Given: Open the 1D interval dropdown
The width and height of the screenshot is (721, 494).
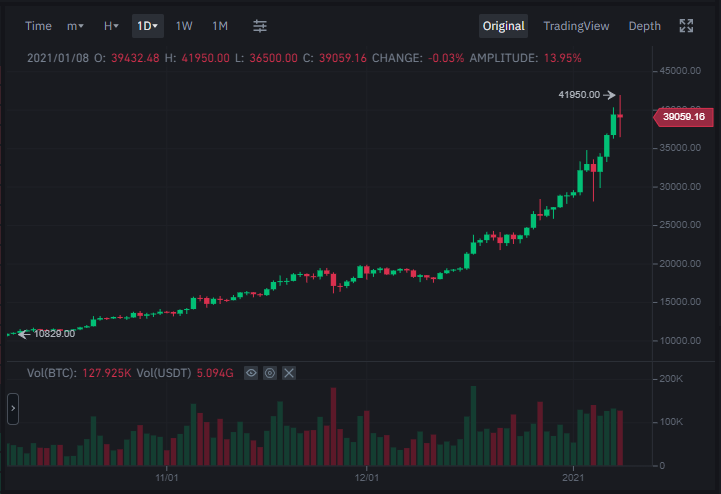Looking at the screenshot, I should pyautogui.click(x=148, y=26).
